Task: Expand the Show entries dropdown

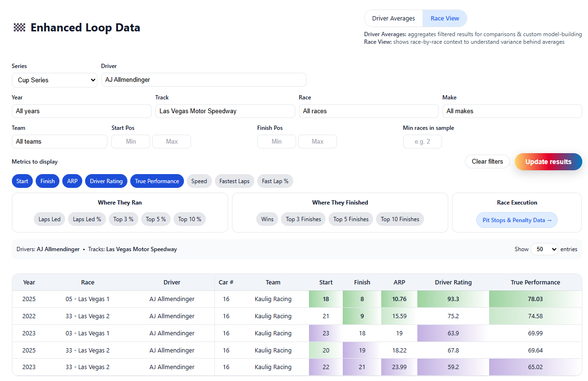Action: [544, 249]
